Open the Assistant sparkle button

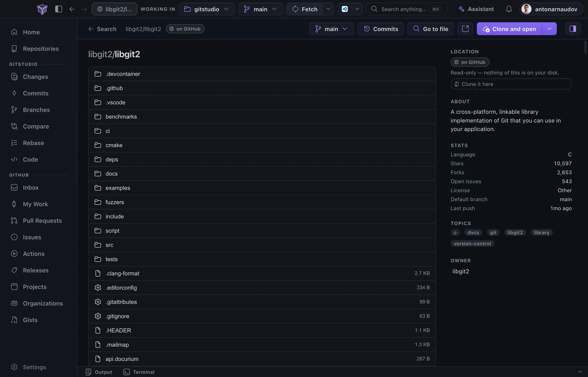pos(476,9)
